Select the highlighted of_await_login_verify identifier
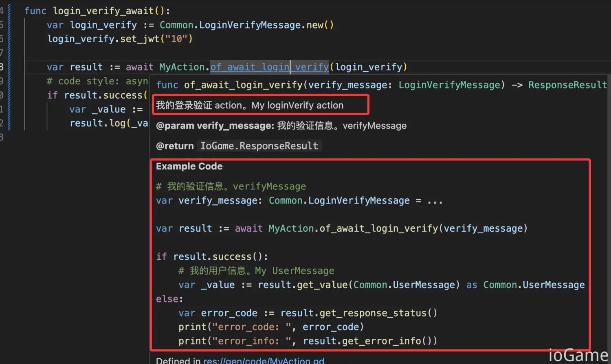 [x=269, y=67]
